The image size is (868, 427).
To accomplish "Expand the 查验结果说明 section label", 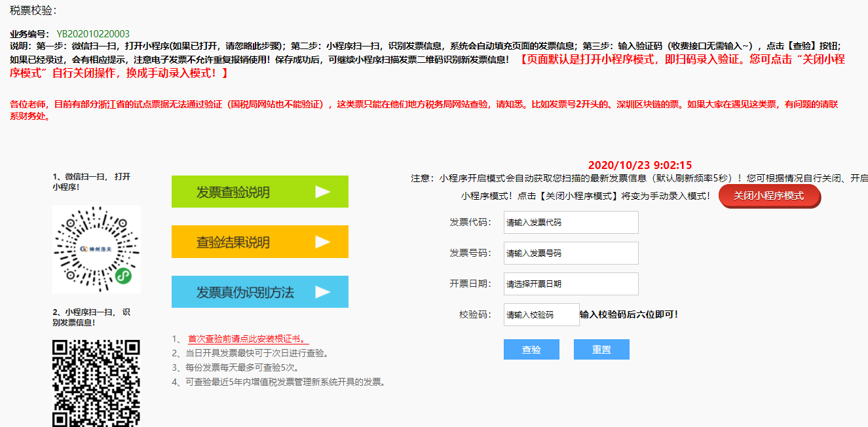I will [x=233, y=242].
